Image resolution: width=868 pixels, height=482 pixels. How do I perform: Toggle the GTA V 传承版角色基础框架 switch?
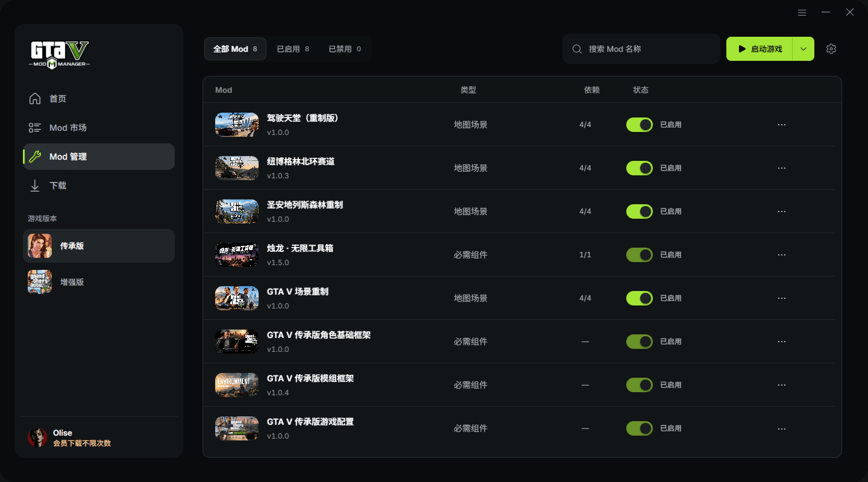[640, 342]
